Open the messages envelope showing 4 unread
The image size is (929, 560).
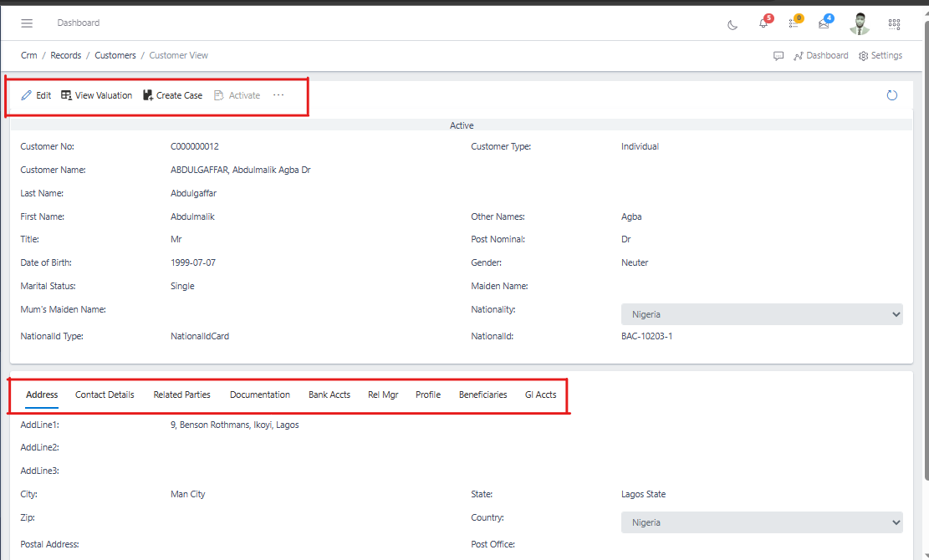pyautogui.click(x=824, y=23)
